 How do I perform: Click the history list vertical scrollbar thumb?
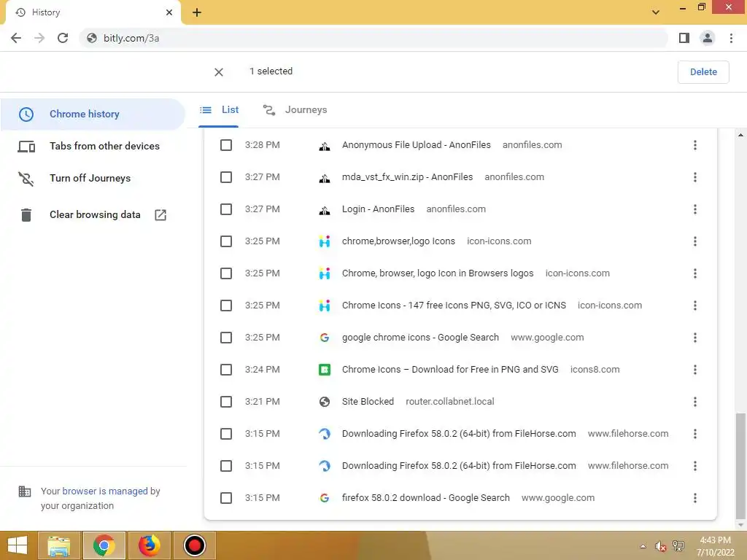(x=740, y=467)
